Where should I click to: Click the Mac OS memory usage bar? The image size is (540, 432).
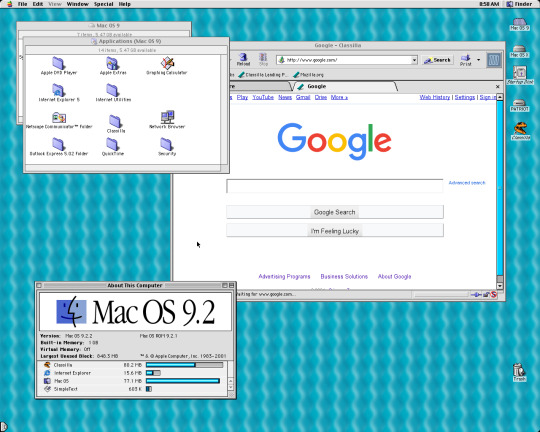183,381
